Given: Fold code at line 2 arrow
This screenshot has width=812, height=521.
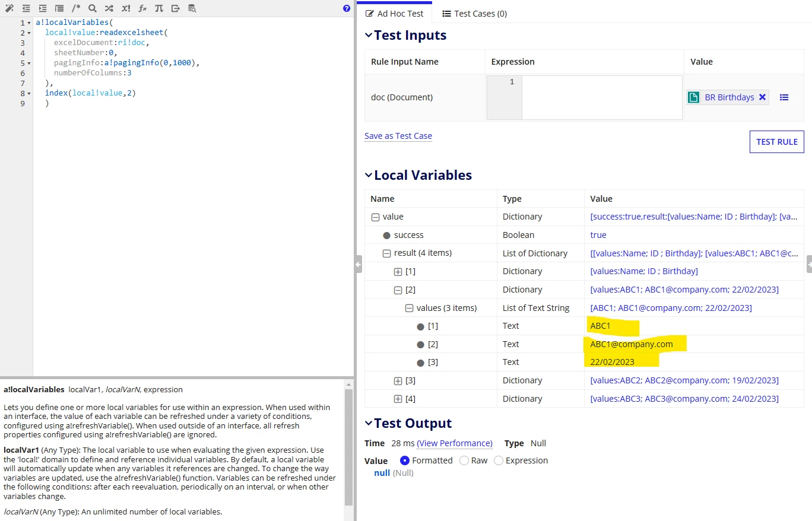Looking at the screenshot, I should tap(29, 33).
